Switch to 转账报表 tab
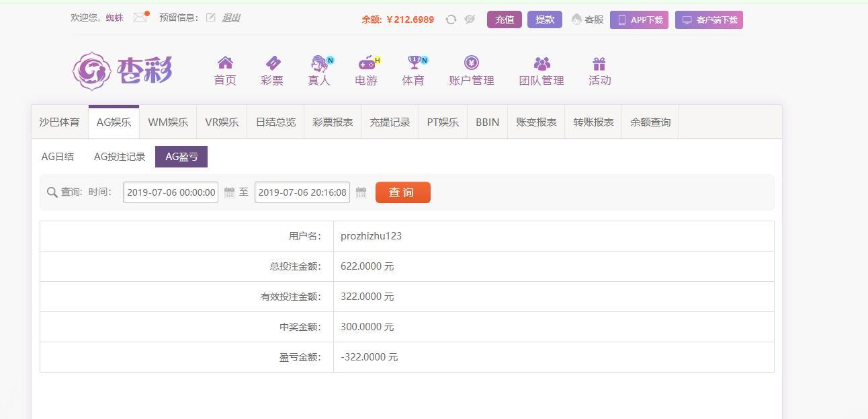This screenshot has width=868, height=419. pos(593,122)
